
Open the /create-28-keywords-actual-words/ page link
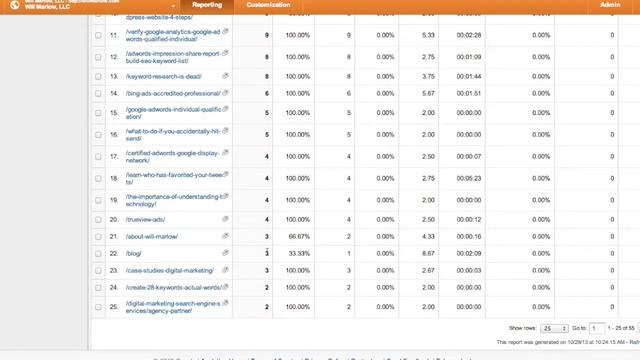pos(173,287)
